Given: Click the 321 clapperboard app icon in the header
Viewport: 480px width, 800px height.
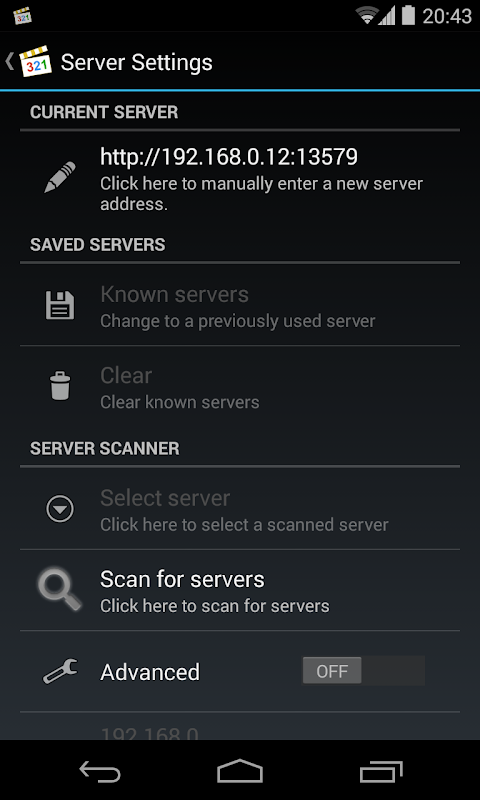Looking at the screenshot, I should (x=36, y=62).
